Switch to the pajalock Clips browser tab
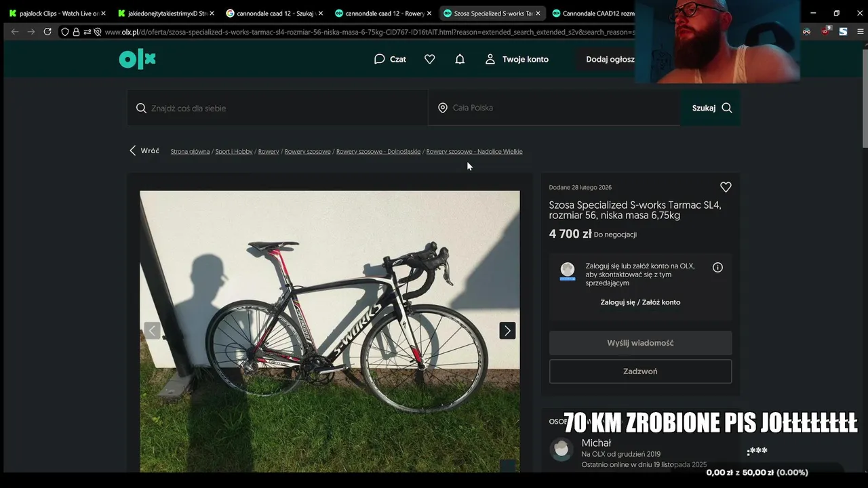Image resolution: width=868 pixels, height=488 pixels. [x=57, y=13]
